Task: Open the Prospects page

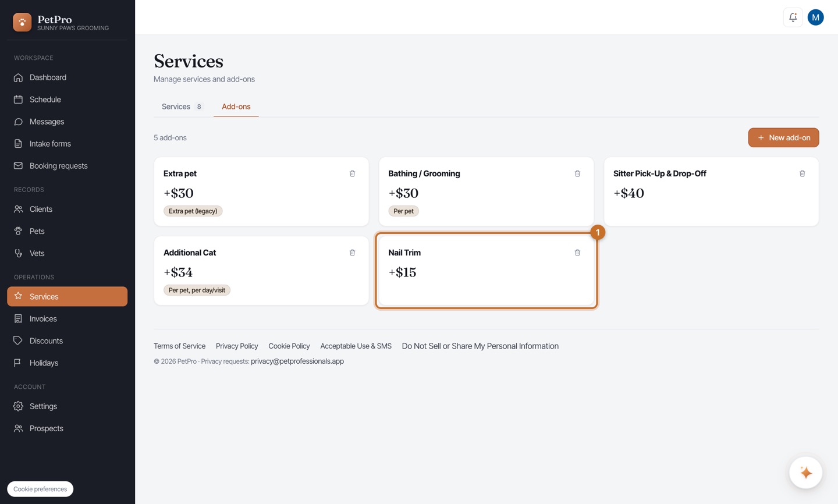Action: (x=67, y=428)
